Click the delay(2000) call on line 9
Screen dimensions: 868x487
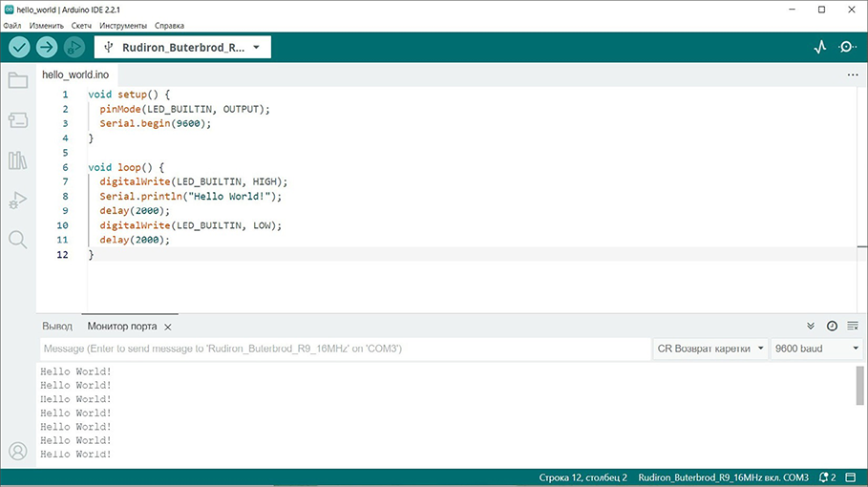[x=135, y=211]
